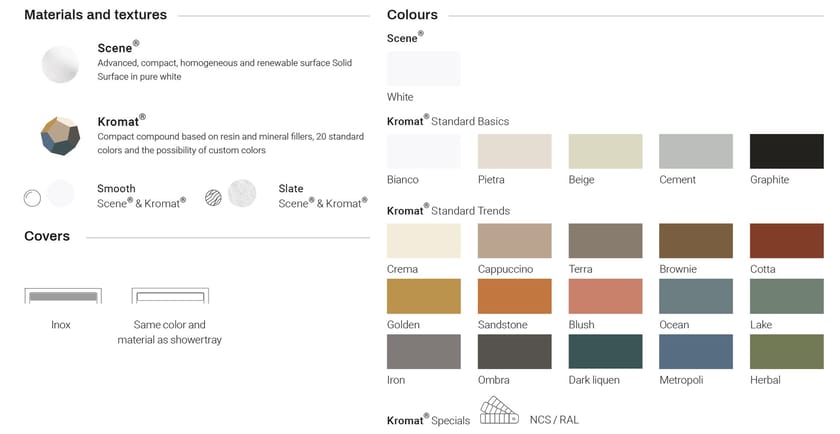Click the same-color showertray cover icon
Image resolution: width=840 pixels, height=434 pixels.
[169, 296]
